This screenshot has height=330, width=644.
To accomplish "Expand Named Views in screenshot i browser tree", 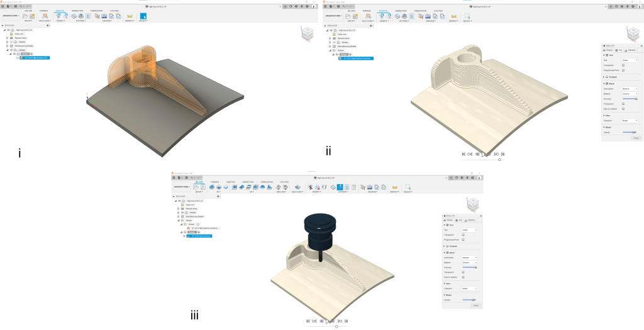I will coord(7,38).
